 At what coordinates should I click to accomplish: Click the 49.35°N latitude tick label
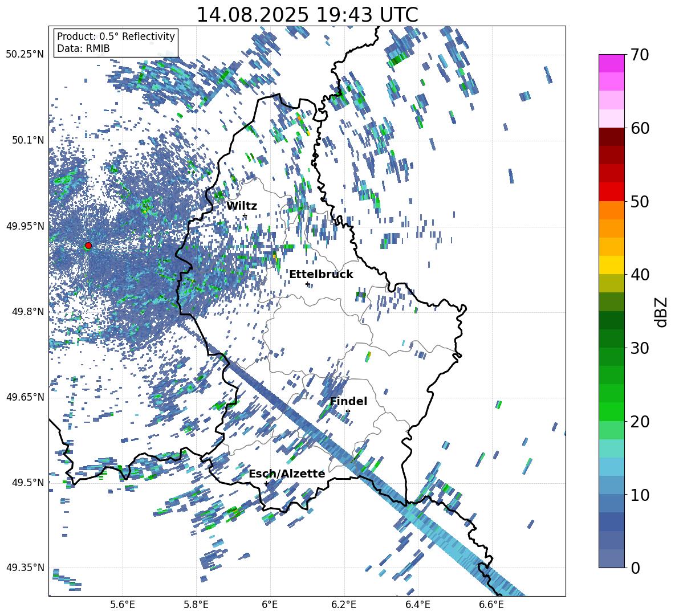pyautogui.click(x=25, y=568)
